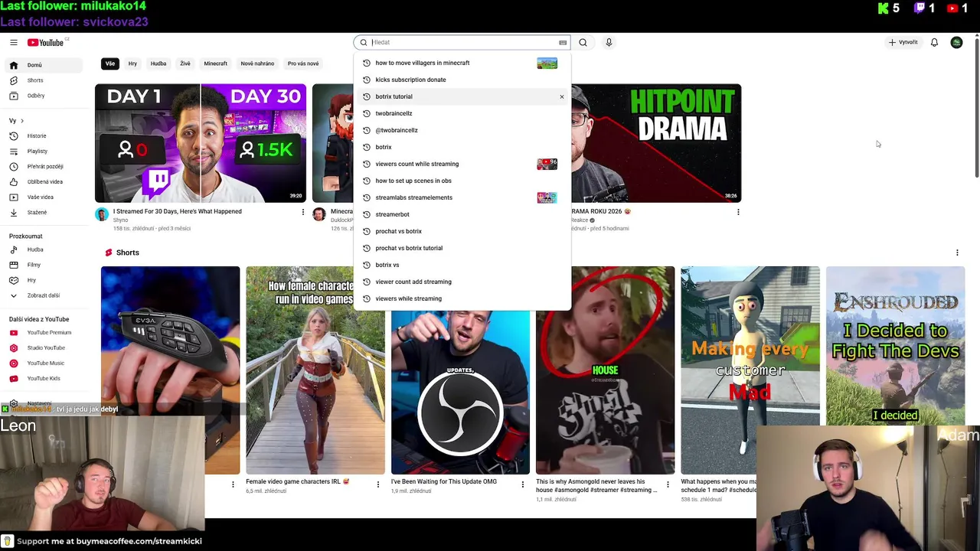Open the notifications bell

click(934, 43)
